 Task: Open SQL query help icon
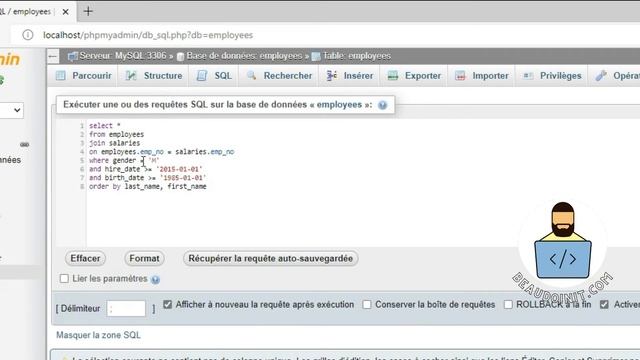pos(382,105)
